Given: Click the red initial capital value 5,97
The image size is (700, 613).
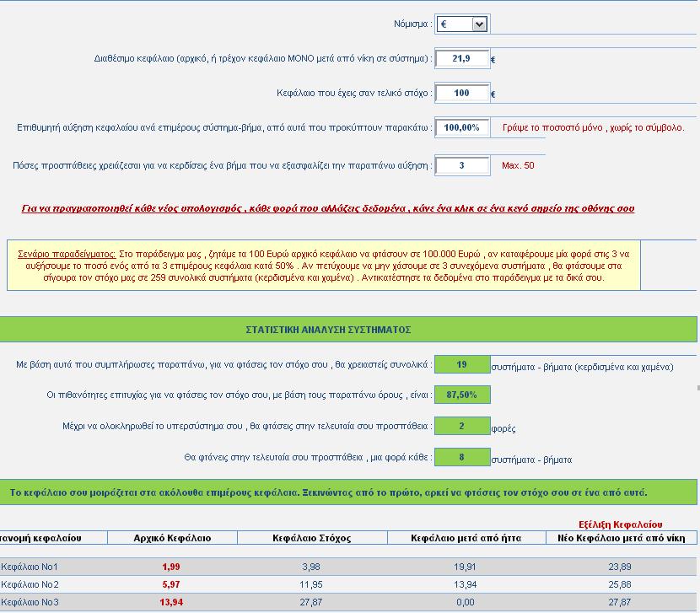Looking at the screenshot, I should [171, 584].
